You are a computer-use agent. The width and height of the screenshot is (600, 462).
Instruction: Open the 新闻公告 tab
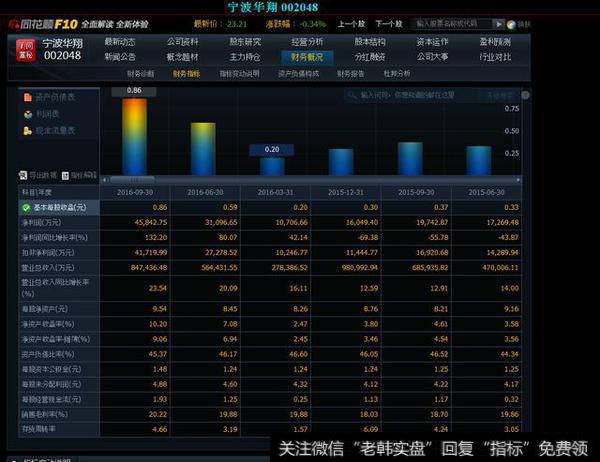click(x=120, y=57)
